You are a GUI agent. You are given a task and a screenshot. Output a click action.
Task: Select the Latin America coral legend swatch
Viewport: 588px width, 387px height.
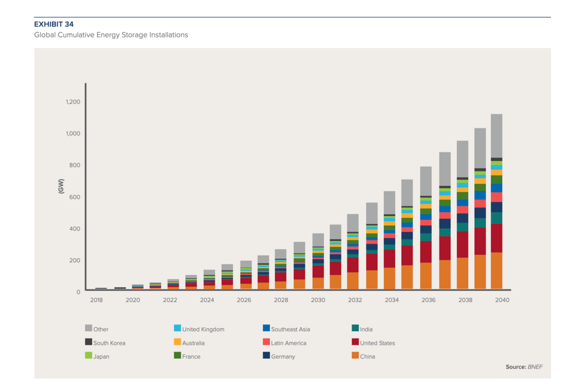tap(266, 342)
